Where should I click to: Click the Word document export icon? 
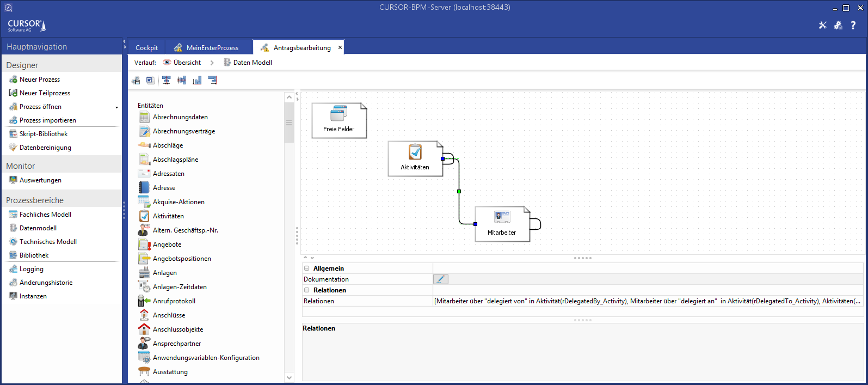click(x=150, y=81)
